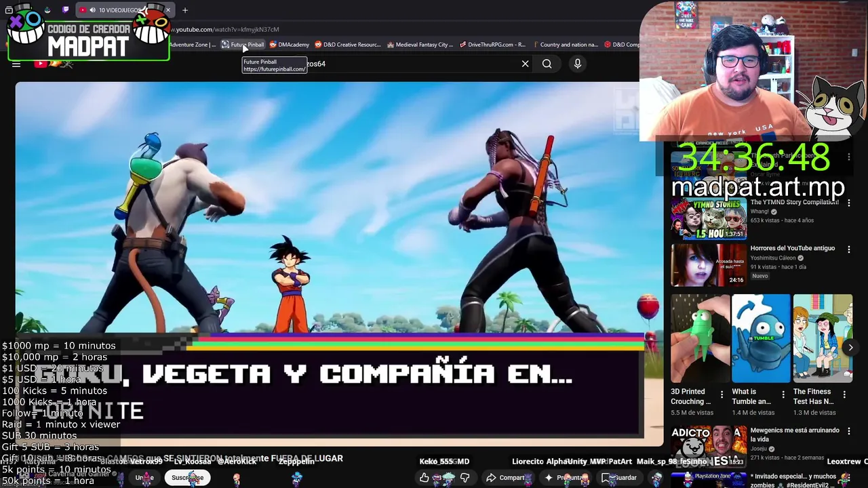Open the What is Tumble short

tap(761, 338)
